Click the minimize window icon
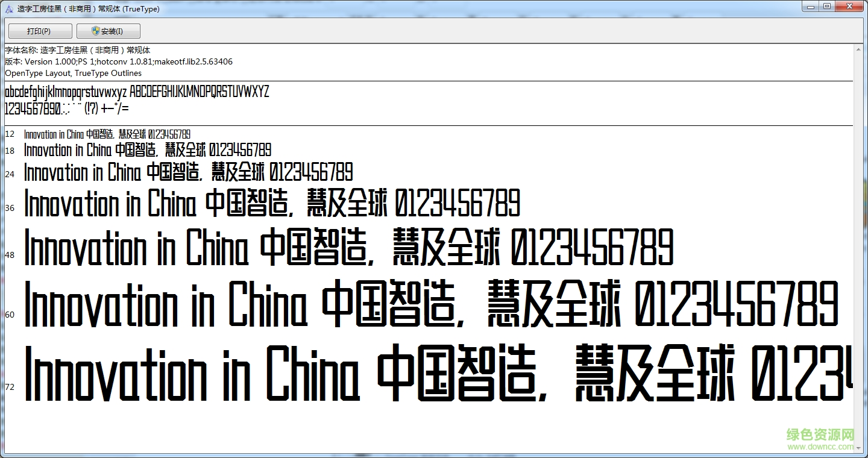Screen dimensions: 868x458 pos(810,7)
